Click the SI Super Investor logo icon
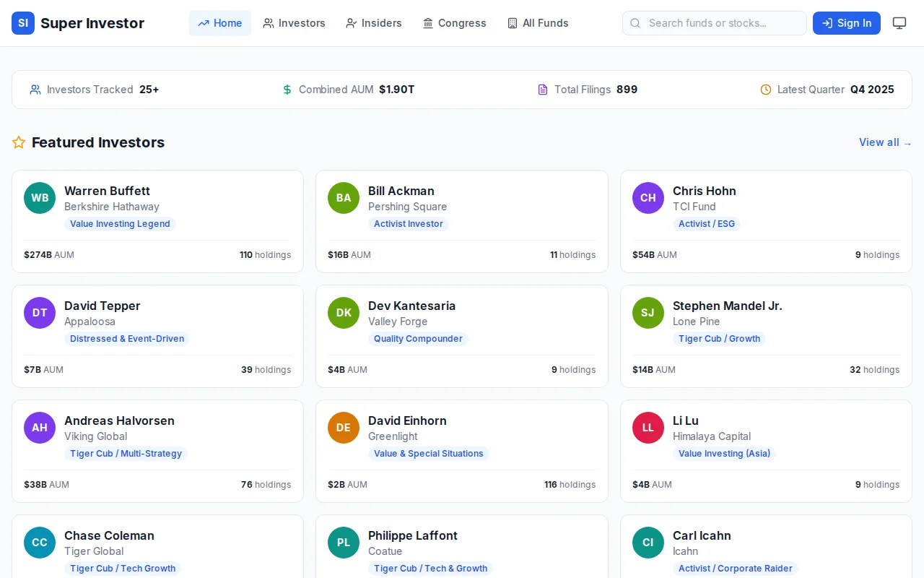This screenshot has width=924, height=578. (x=23, y=23)
